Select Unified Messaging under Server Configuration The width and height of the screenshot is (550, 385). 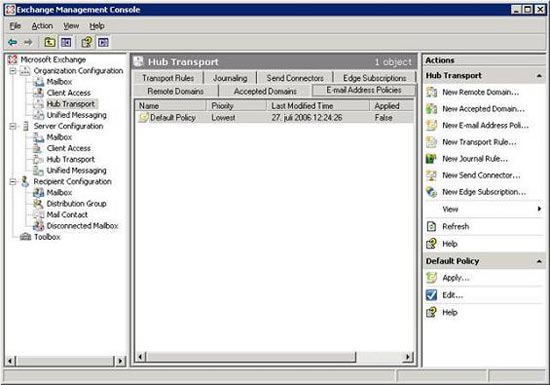pos(76,170)
